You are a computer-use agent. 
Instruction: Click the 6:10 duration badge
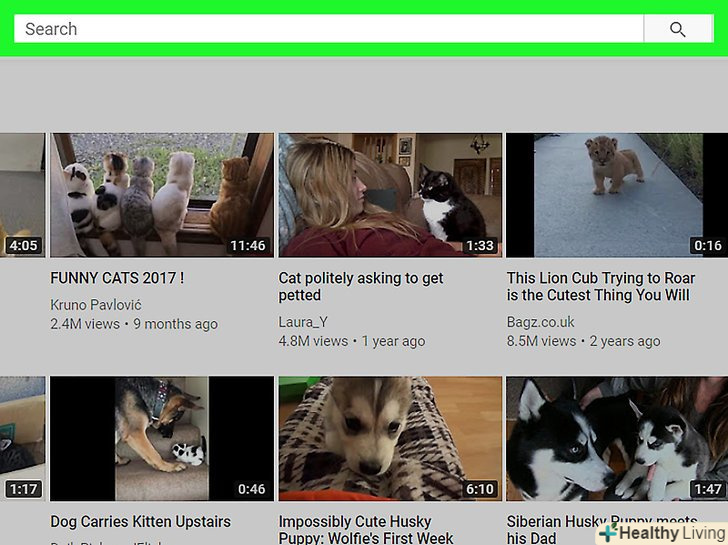click(480, 488)
